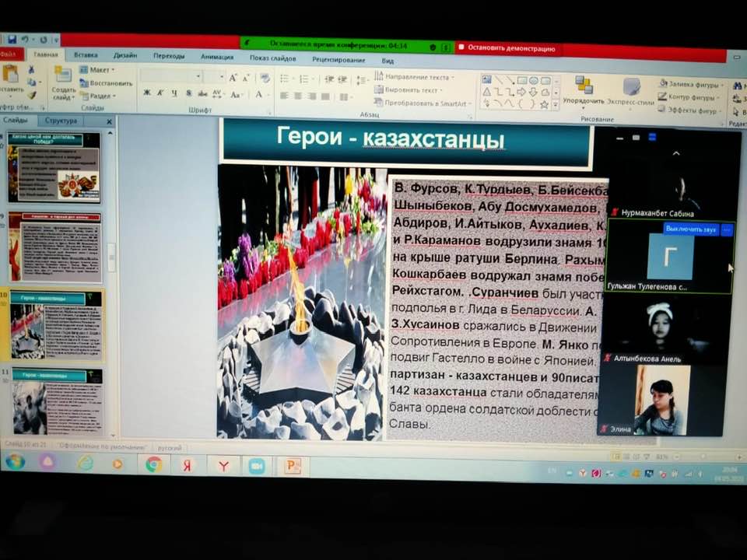
Task: Click Остановить демонстрацию button
Action: [x=507, y=47]
